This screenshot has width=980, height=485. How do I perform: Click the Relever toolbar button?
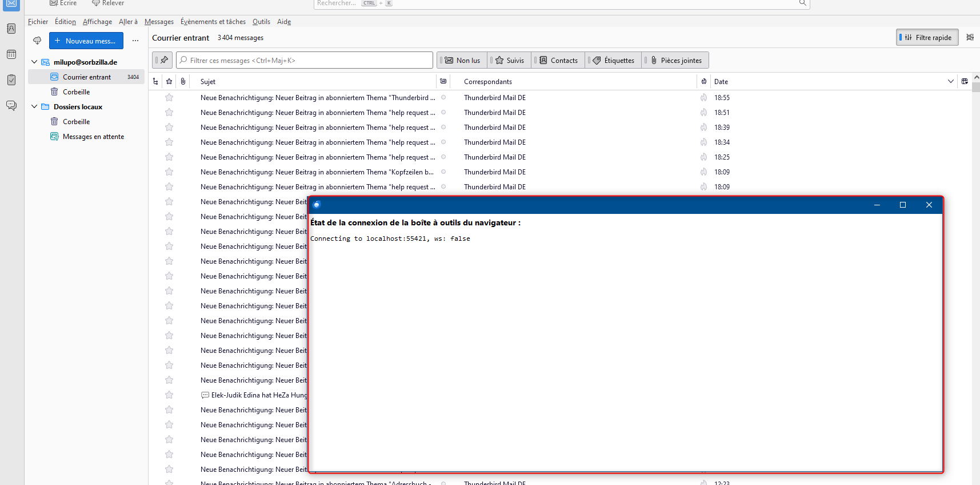pyautogui.click(x=108, y=3)
